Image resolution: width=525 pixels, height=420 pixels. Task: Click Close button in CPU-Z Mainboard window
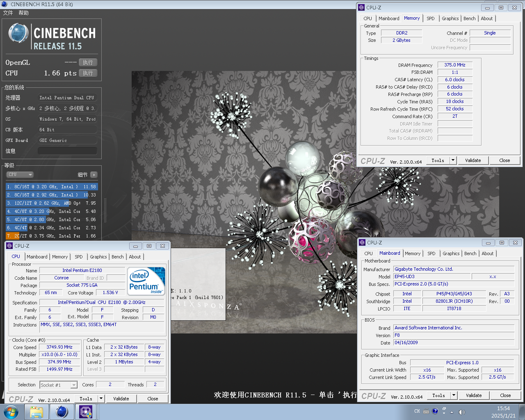(x=505, y=395)
